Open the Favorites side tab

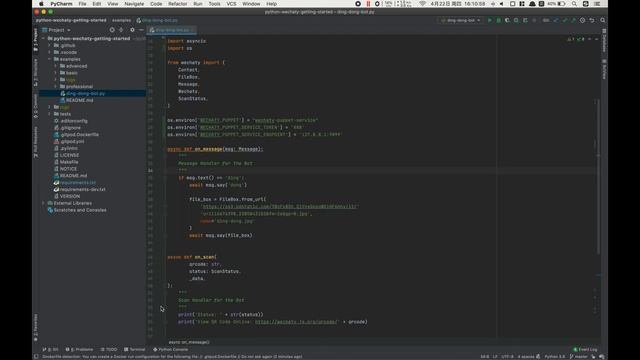(x=36, y=327)
